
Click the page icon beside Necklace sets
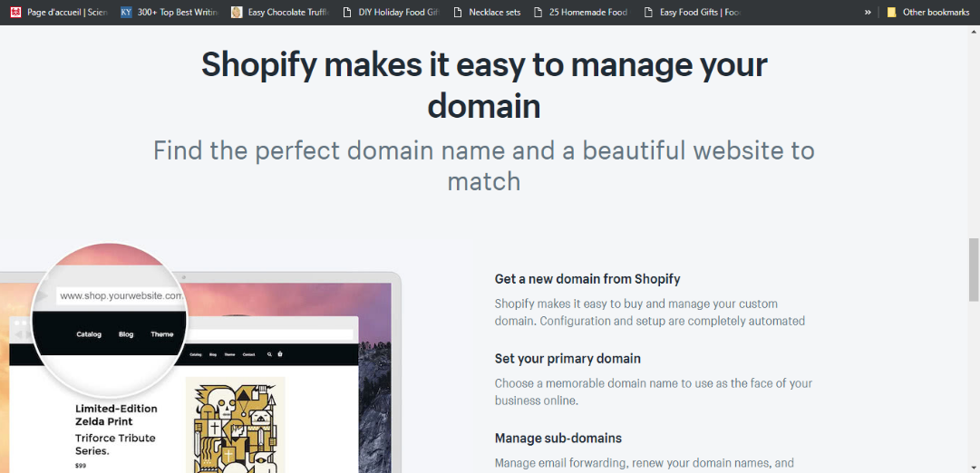click(x=458, y=12)
